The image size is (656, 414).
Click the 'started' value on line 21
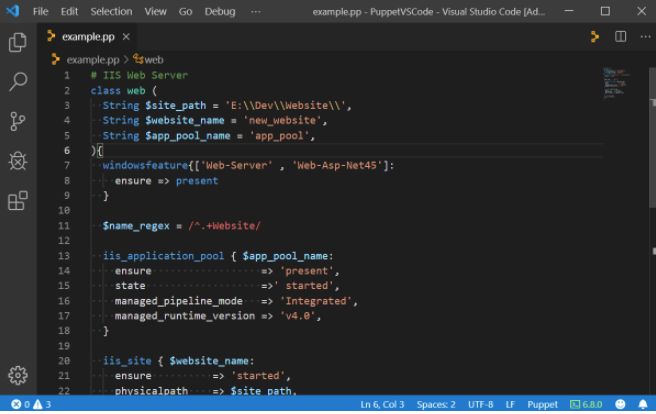257,376
